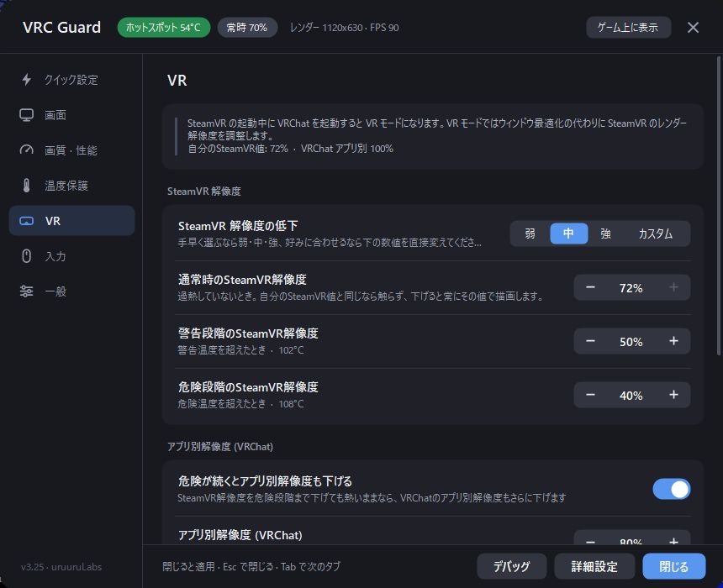Close the VRC Guard window with X
Image resolution: width=723 pixels, height=588 pixels.
(x=693, y=28)
